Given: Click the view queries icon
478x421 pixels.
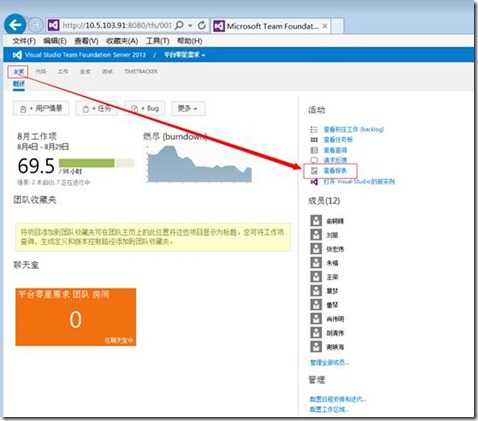Looking at the screenshot, I should (x=314, y=150).
